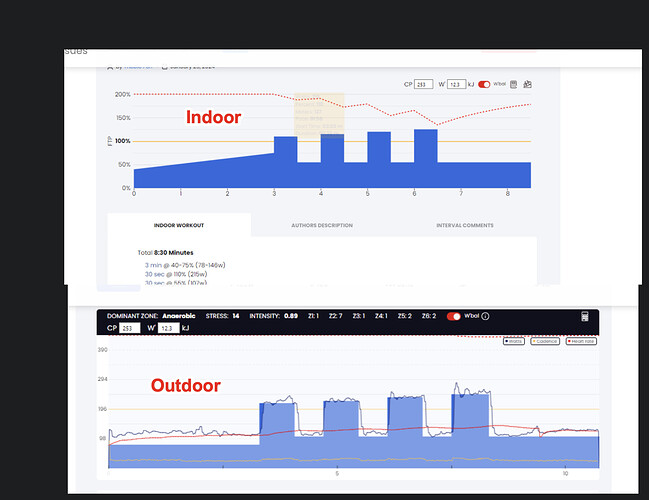Click the calendar date icon under title
Viewport: 649px width, 500px height.
[x=165, y=67]
